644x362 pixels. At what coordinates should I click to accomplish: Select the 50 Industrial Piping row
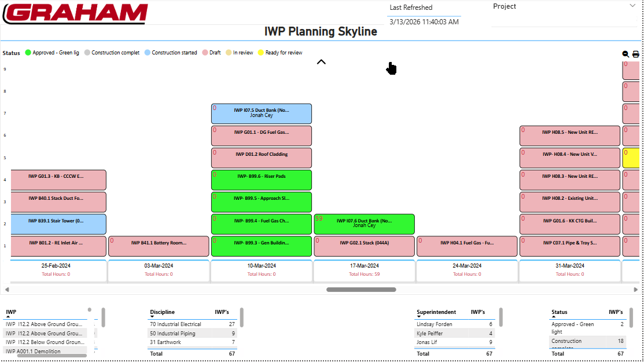coord(192,333)
